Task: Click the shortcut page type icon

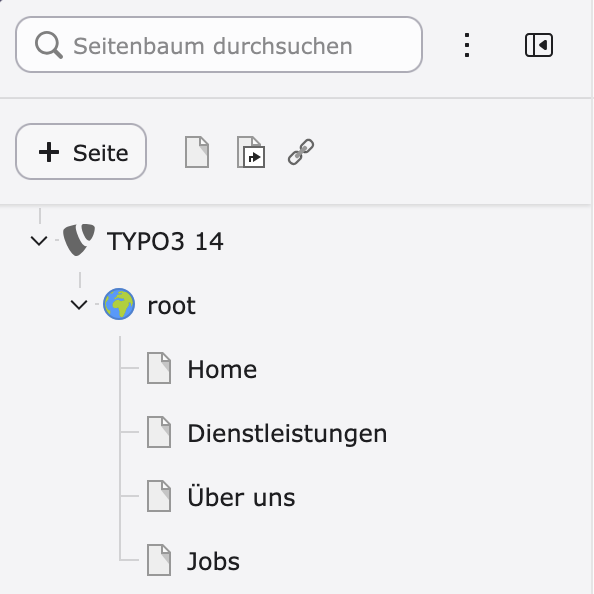Action: pos(251,152)
